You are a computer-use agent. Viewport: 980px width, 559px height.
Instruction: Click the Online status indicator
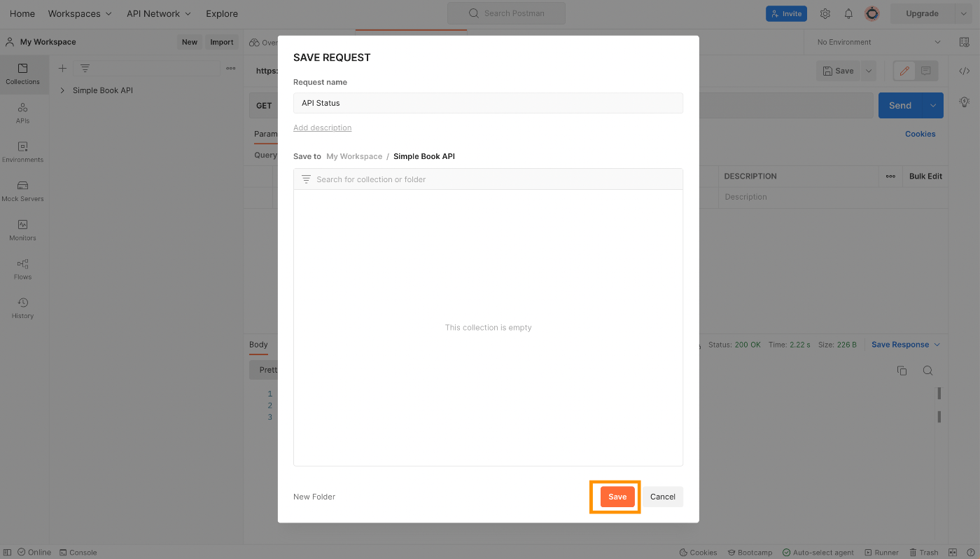click(x=34, y=552)
